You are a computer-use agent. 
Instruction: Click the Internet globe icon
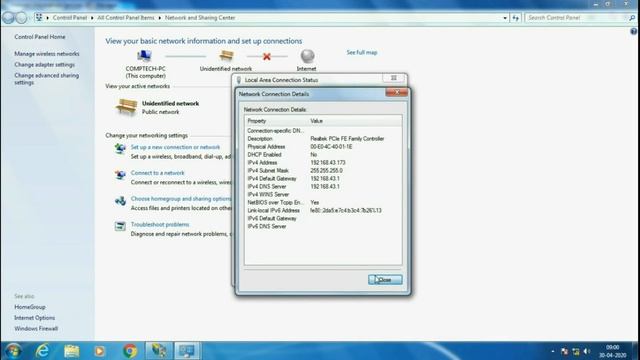[307, 56]
